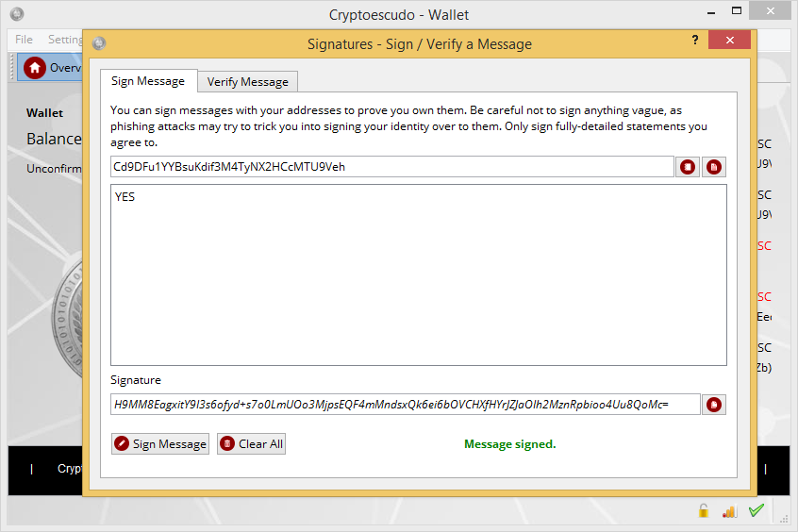Click the signature output field

click(x=406, y=405)
